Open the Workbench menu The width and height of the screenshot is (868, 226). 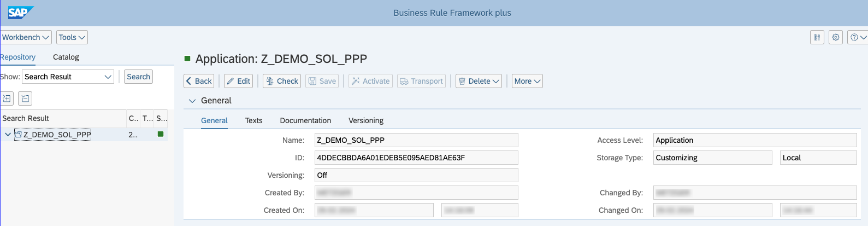(26, 37)
